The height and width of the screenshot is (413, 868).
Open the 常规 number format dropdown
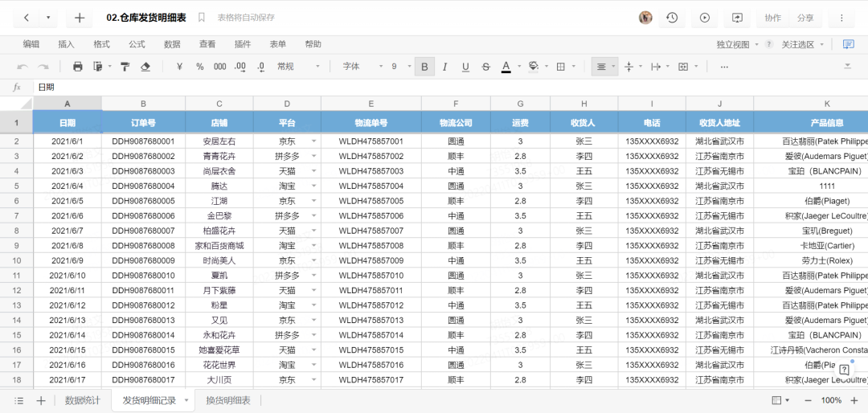pos(298,67)
